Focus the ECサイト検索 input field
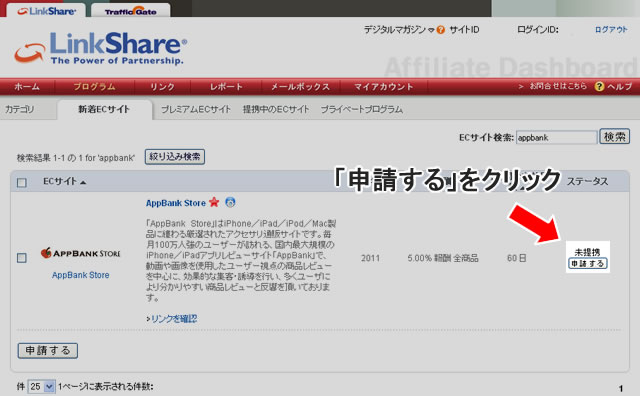This screenshot has height=396, width=640. coord(556,138)
